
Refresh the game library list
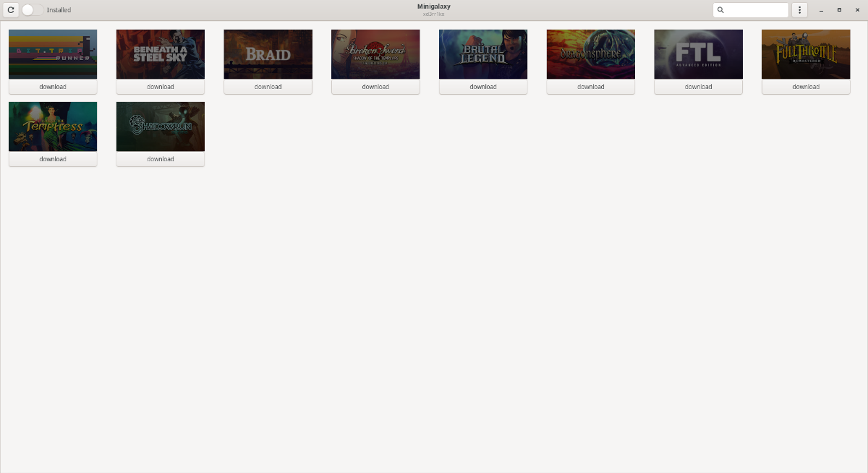[11, 9]
